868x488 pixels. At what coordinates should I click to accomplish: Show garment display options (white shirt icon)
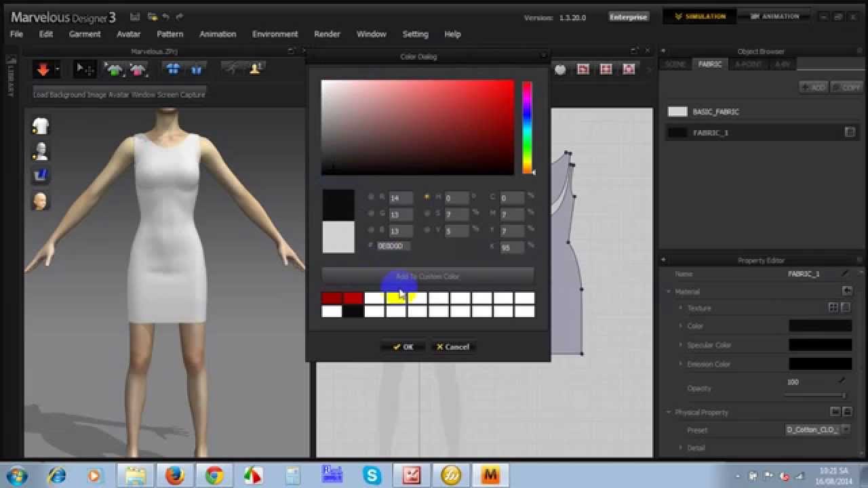click(41, 126)
